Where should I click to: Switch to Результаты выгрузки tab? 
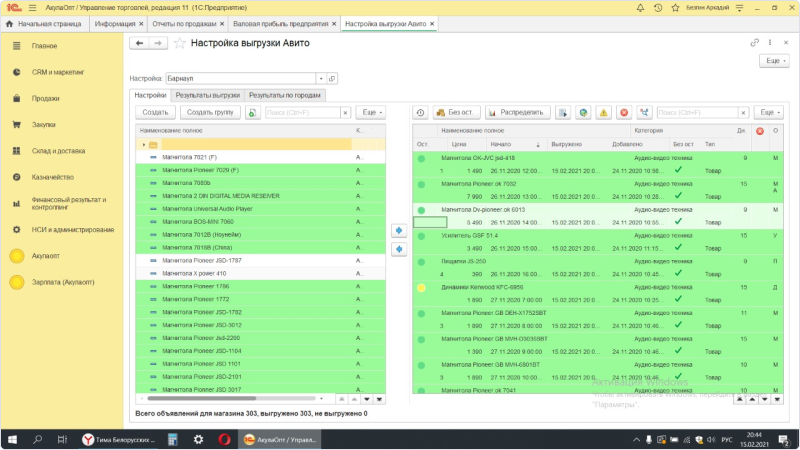point(207,95)
